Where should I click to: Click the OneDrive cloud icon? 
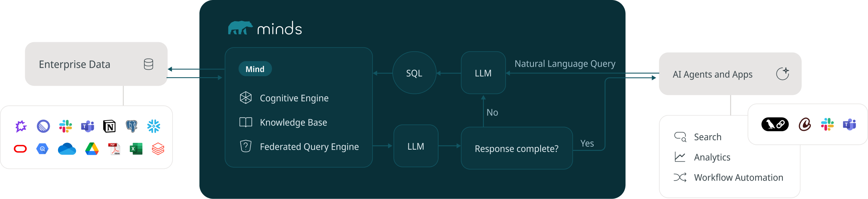pyautogui.click(x=67, y=149)
